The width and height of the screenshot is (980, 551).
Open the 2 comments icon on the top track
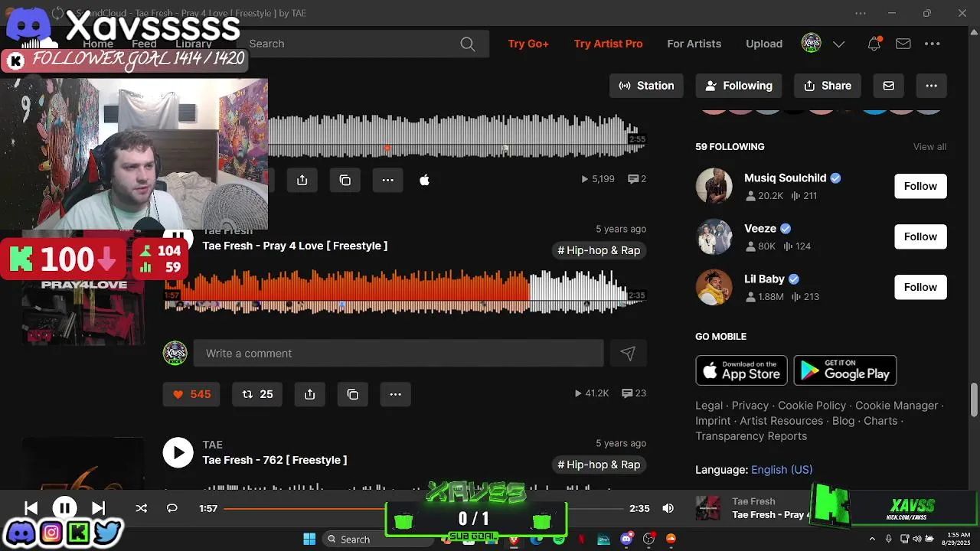tap(637, 179)
